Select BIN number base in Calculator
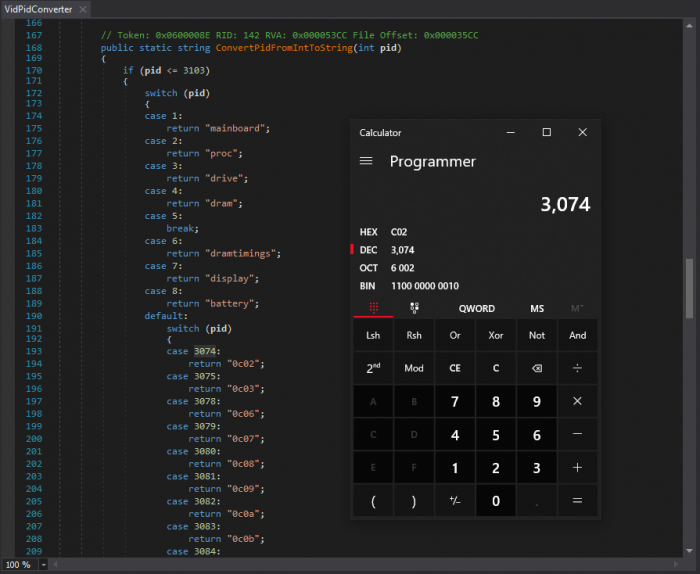 pyautogui.click(x=475, y=286)
